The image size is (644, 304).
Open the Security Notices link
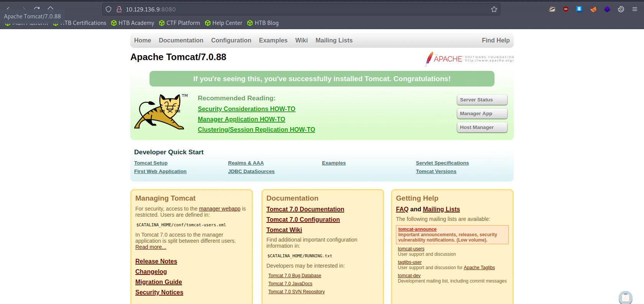[x=159, y=292]
